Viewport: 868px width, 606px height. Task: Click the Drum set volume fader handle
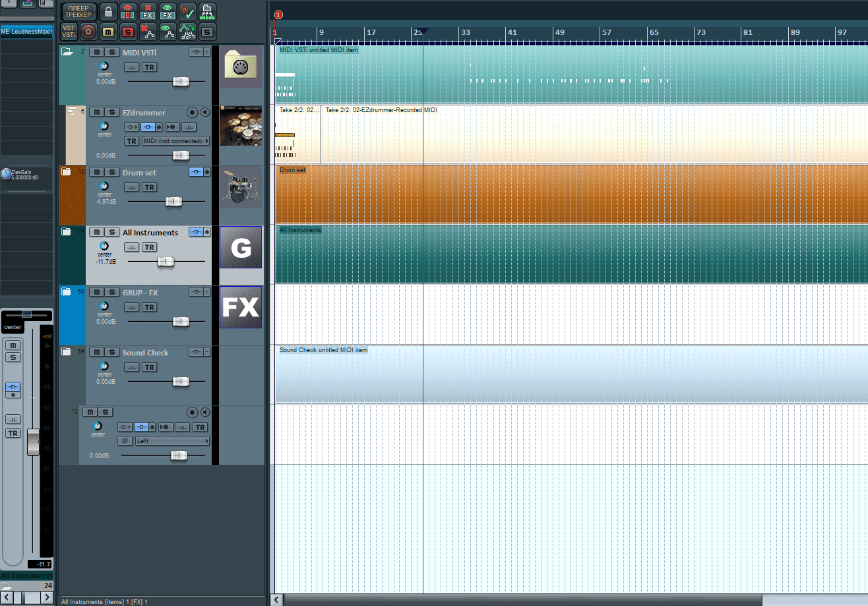[x=173, y=201]
